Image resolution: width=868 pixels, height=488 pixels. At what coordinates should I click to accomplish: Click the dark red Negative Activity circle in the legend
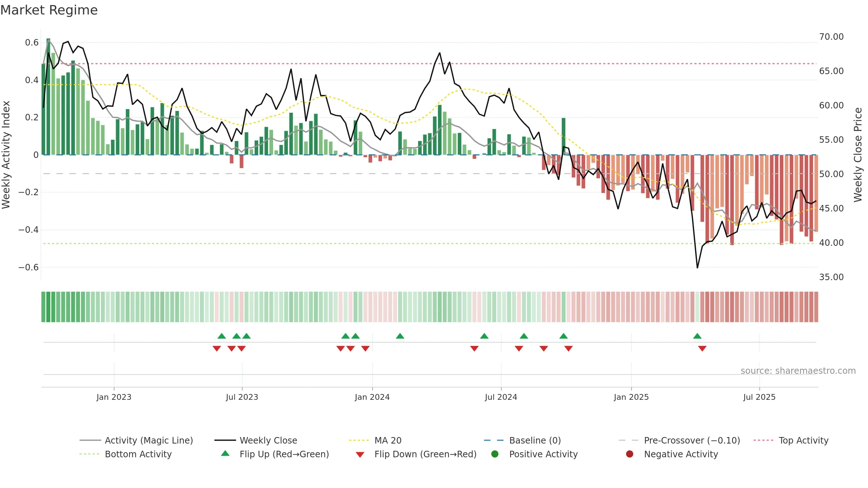pyautogui.click(x=630, y=454)
